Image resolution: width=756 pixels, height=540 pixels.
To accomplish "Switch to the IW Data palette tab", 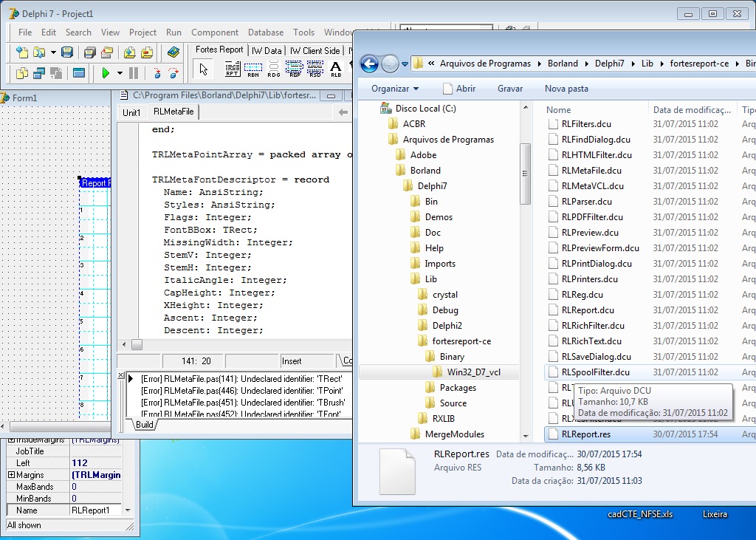I will (x=267, y=51).
